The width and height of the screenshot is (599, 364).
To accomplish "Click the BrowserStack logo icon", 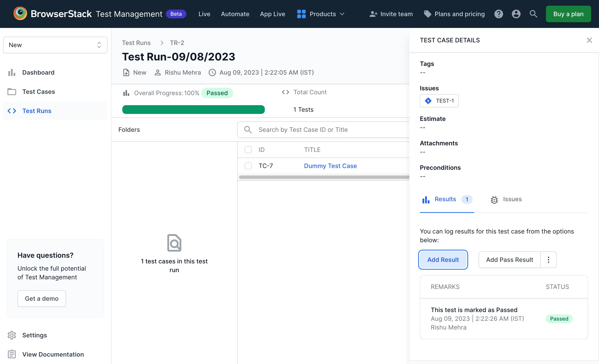I will point(20,13).
